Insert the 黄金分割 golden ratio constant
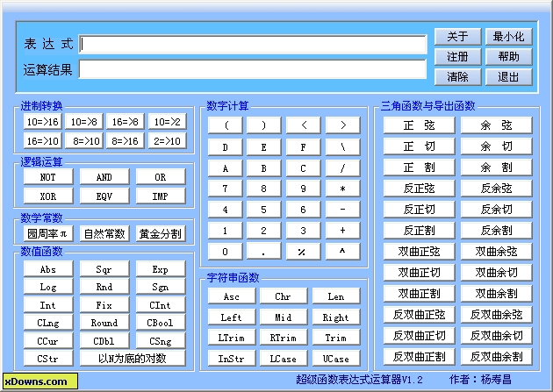553x392 pixels. click(161, 233)
